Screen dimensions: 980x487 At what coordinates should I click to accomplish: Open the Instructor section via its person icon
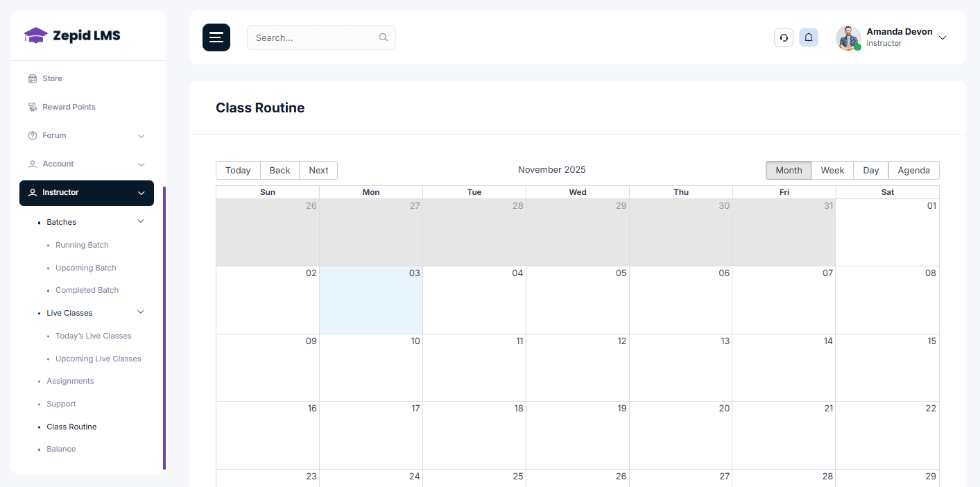[32, 193]
